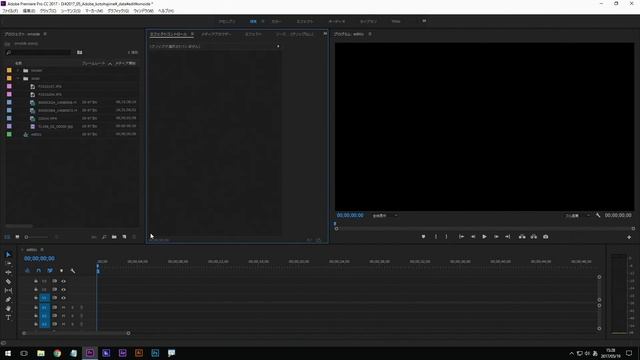The height and width of the screenshot is (360, 640).
Task: Click Go to Out point button
Action: [507, 237]
